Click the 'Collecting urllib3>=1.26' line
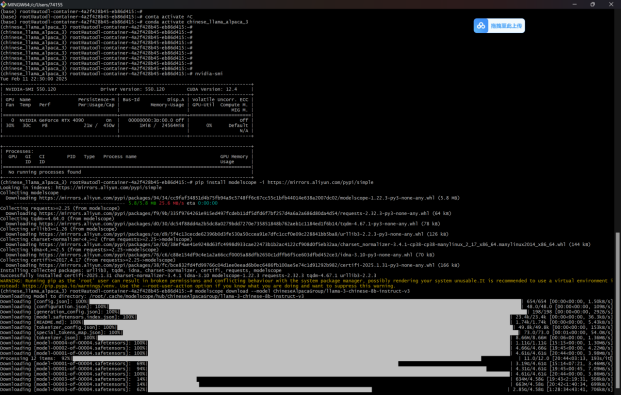 click(x=59, y=229)
